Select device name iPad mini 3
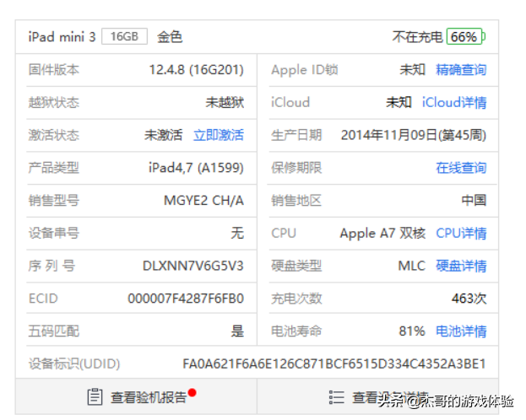The image size is (526, 420). click(62, 37)
